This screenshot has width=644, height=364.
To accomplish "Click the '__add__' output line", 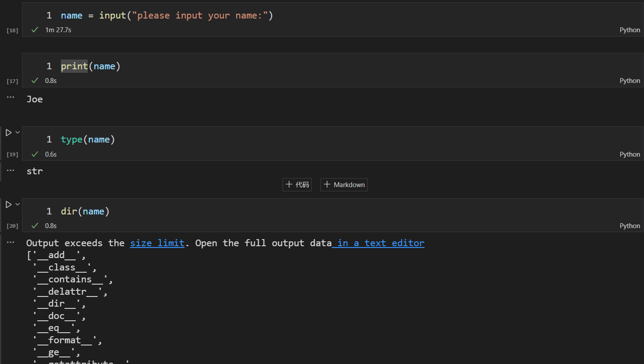I will click(56, 255).
